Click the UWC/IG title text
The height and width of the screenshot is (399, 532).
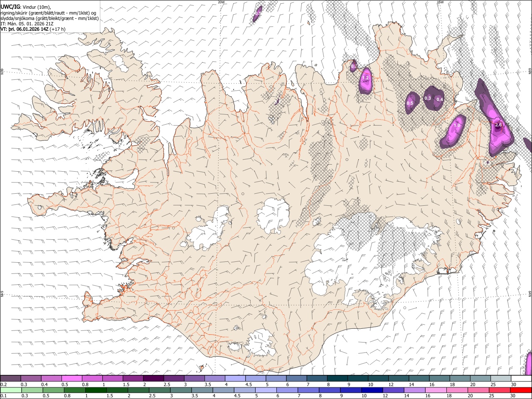tap(10, 7)
